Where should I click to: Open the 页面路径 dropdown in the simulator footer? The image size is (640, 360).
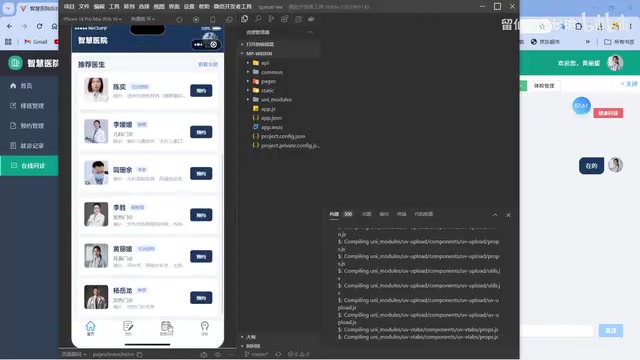pos(74,354)
